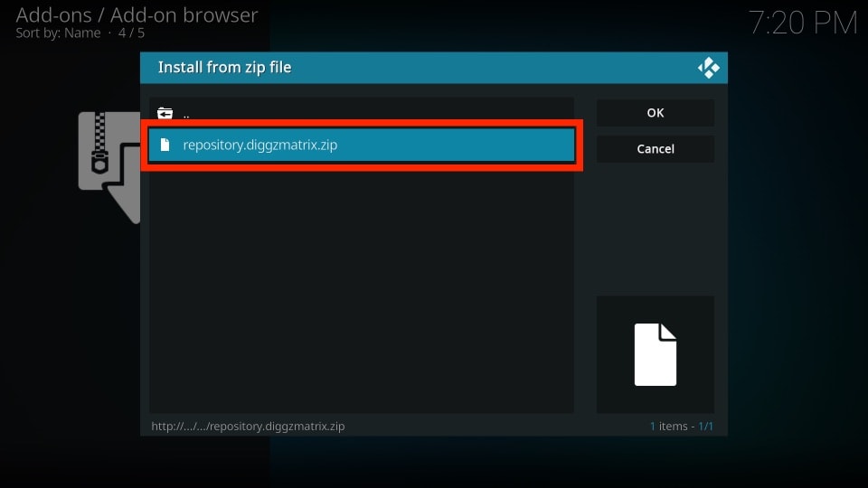Click the 'Sort by: Name' label
The width and height of the screenshot is (868, 488).
pyautogui.click(x=58, y=33)
